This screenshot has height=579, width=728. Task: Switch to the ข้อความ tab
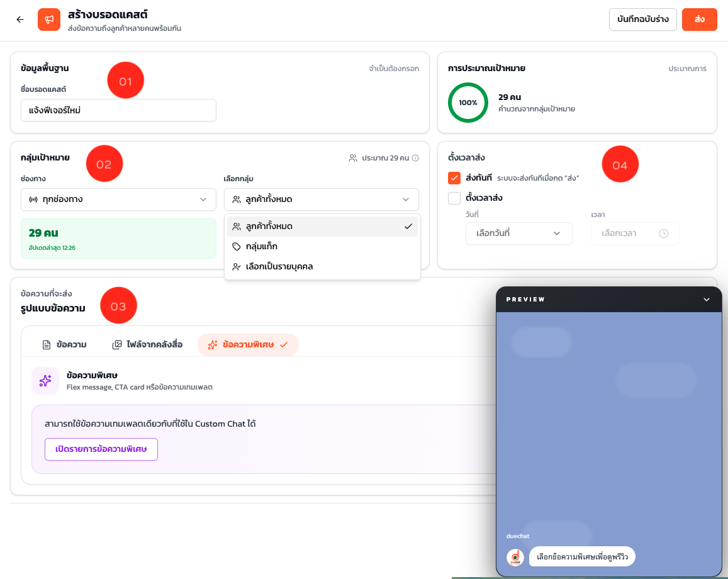(x=65, y=344)
